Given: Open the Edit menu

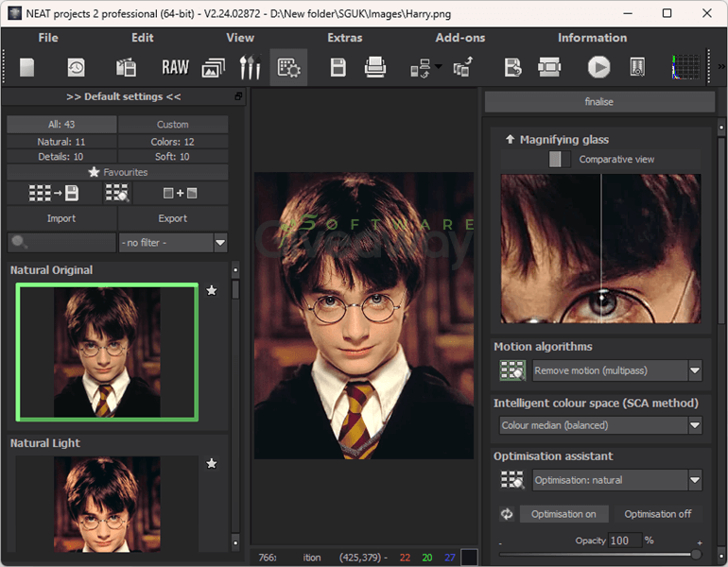Looking at the screenshot, I should [143, 38].
